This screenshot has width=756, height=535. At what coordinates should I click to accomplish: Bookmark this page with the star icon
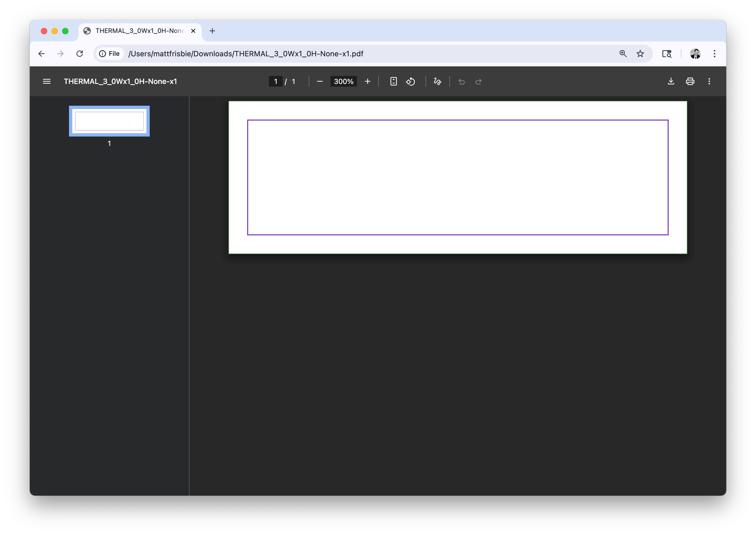tap(640, 54)
